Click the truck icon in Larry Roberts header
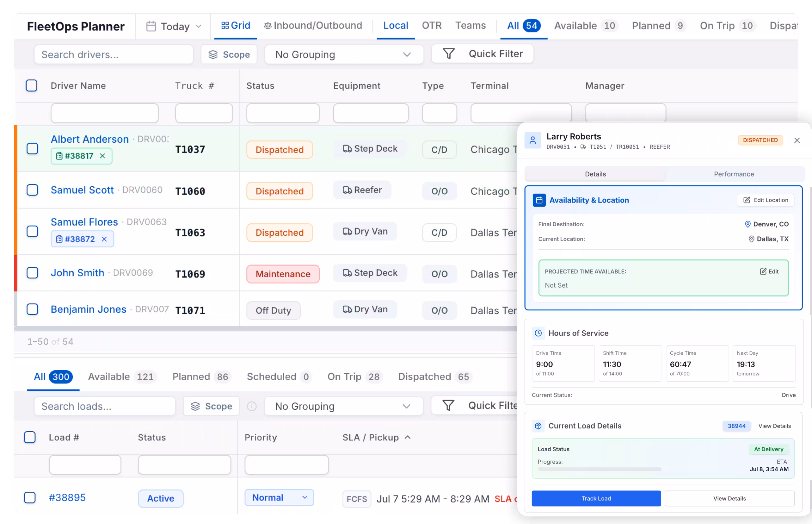The height and width of the screenshot is (524, 812). click(x=583, y=147)
